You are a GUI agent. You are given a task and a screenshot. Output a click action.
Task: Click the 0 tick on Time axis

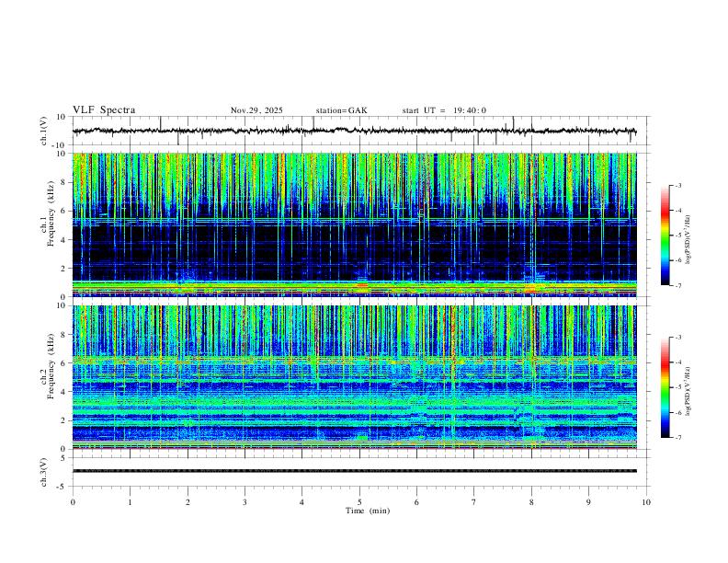click(x=73, y=502)
